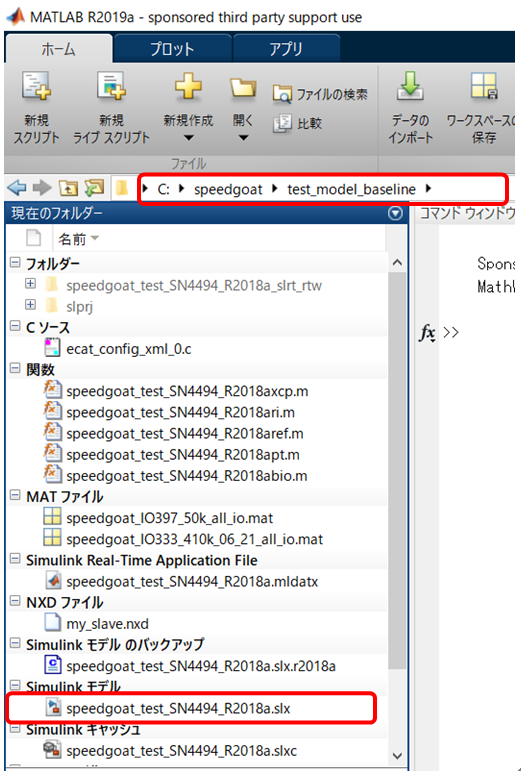Viewport: 521px width, 771px height.
Task: Click the back navigation arrow
Action: coord(17,188)
